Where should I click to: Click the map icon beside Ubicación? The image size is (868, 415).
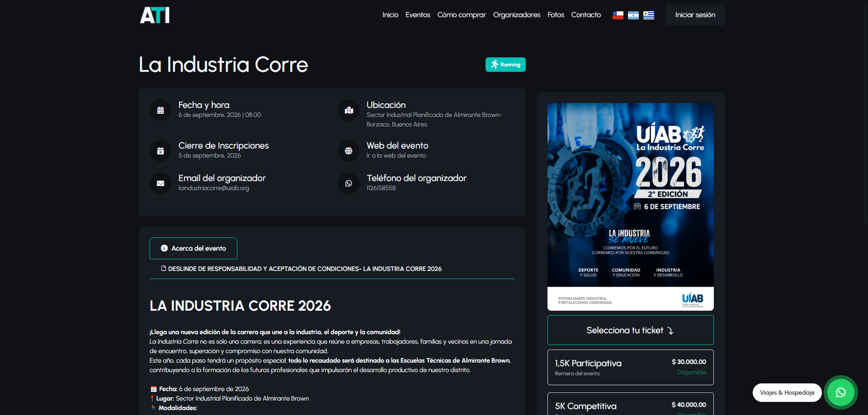click(349, 110)
